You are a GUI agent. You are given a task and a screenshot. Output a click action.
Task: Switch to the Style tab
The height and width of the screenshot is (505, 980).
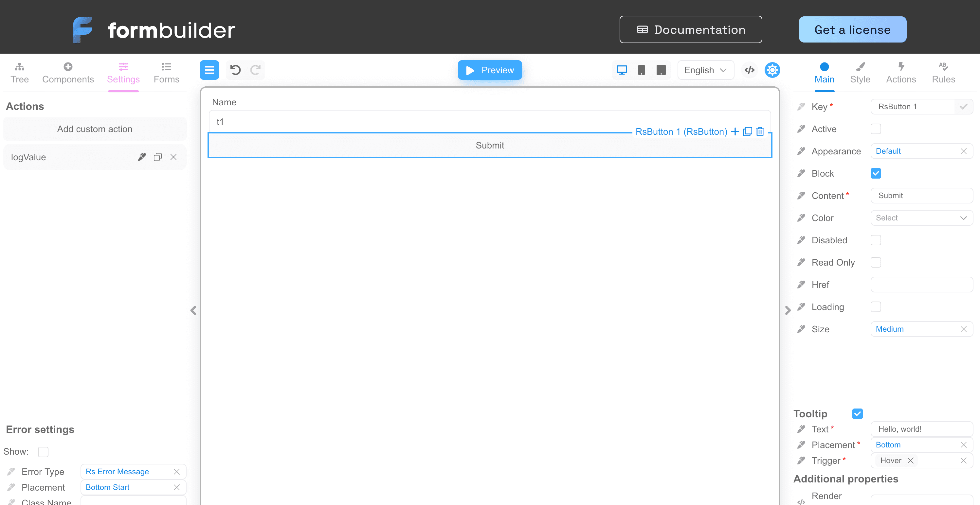tap(860, 72)
